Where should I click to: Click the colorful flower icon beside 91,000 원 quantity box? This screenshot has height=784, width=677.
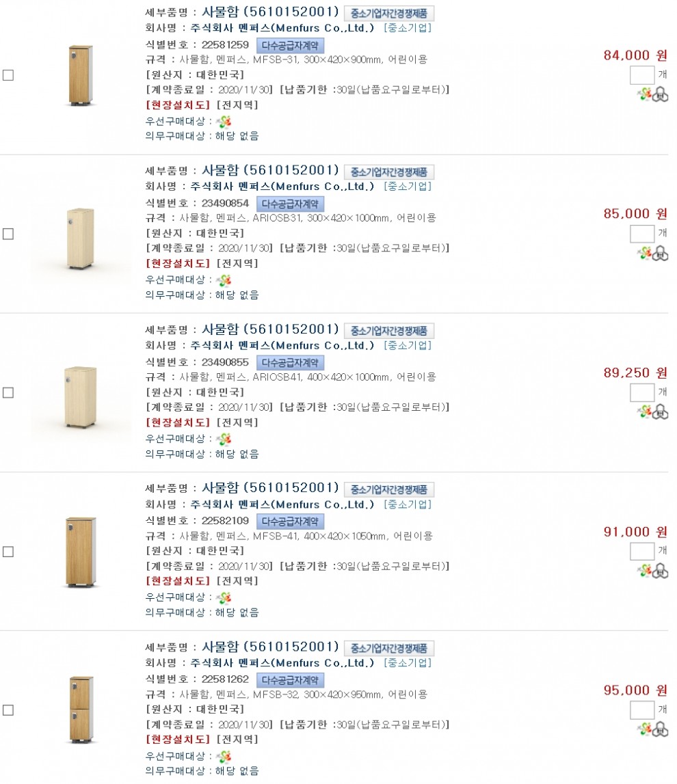pyautogui.click(x=644, y=571)
